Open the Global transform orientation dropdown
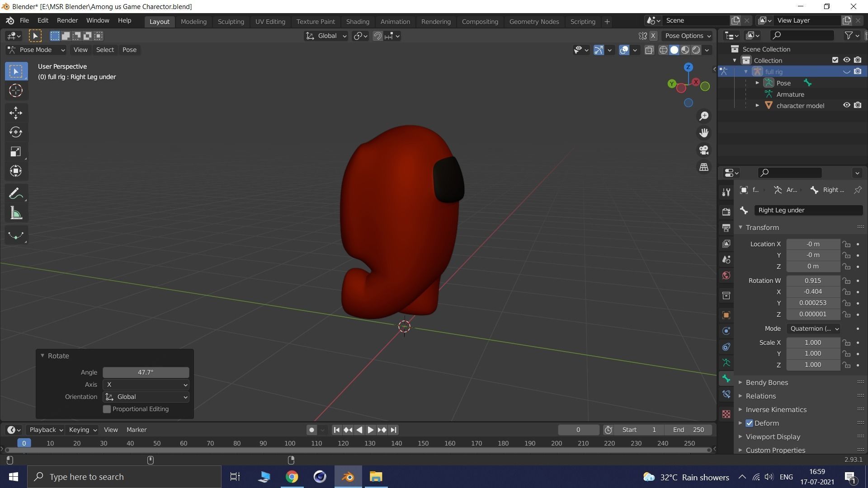The image size is (868, 488). 326,36
